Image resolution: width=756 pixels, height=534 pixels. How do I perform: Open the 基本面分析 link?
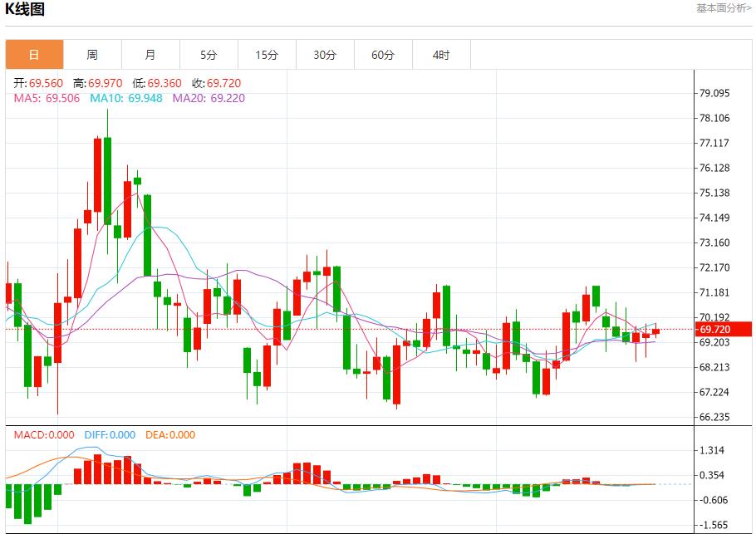(723, 8)
